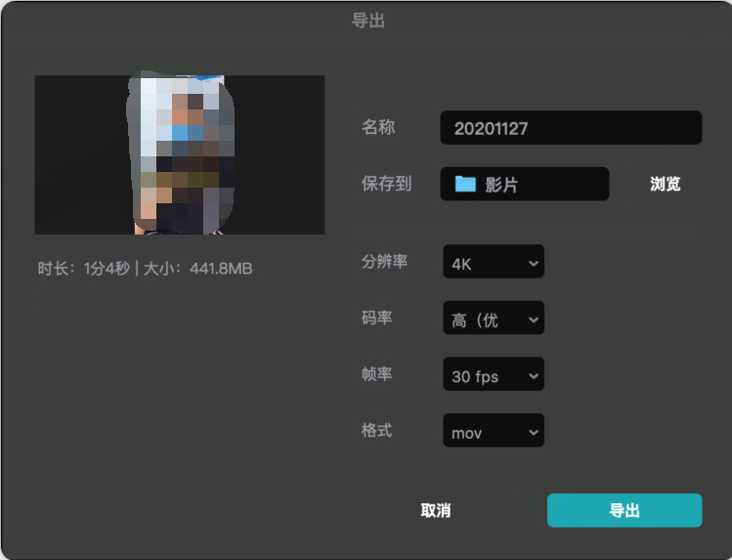Click the 分辨率 label
732x560 pixels.
pyautogui.click(x=385, y=261)
